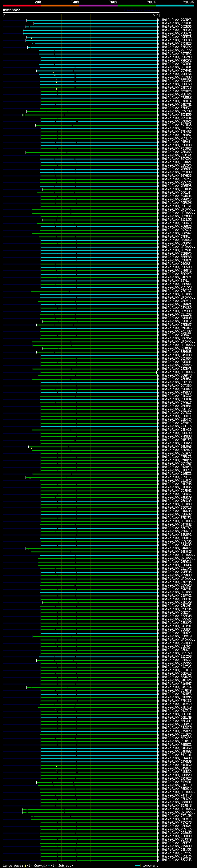
Task: Open hit UniRef100_A7QE03
Action: point(177,30)
